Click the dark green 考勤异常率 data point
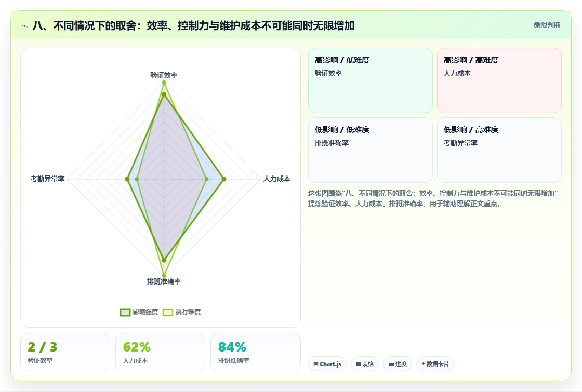The width and height of the screenshot is (582, 392). (127, 179)
